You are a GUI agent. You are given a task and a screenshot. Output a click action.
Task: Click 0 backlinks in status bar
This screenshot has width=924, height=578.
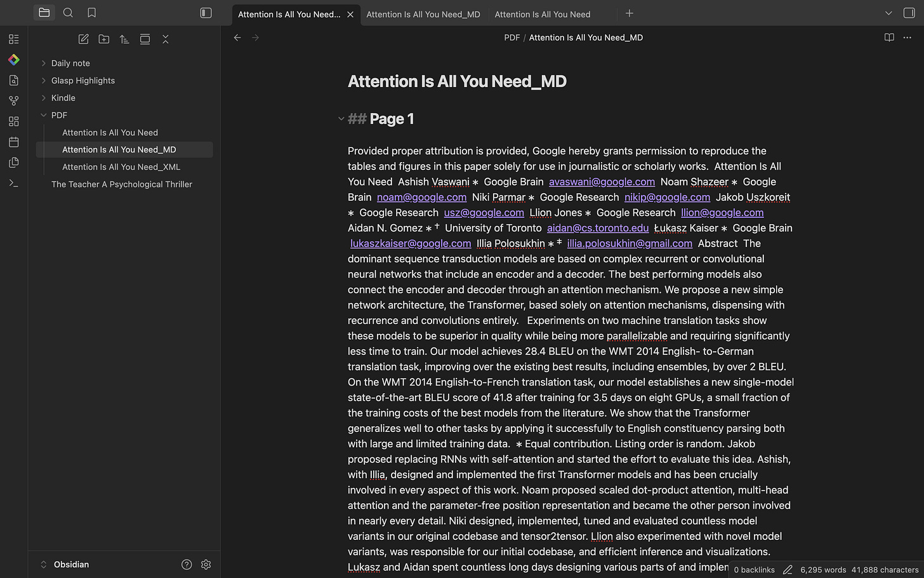pos(754,570)
